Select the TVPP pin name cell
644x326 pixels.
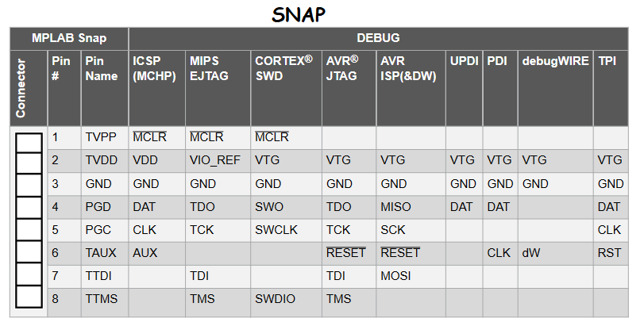point(101,138)
